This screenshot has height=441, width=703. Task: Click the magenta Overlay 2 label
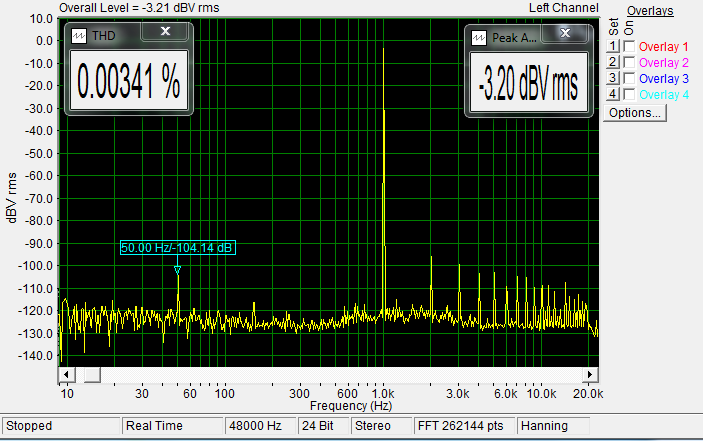(x=664, y=63)
